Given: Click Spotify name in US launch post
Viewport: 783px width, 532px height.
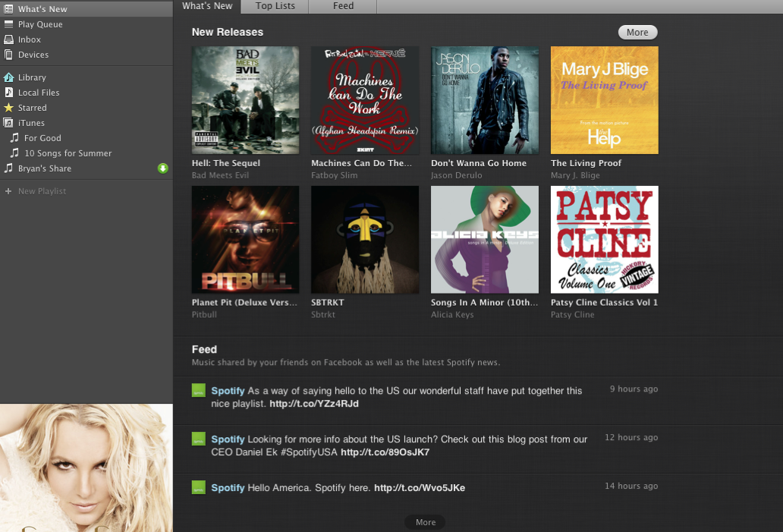Looking at the screenshot, I should tap(228, 439).
